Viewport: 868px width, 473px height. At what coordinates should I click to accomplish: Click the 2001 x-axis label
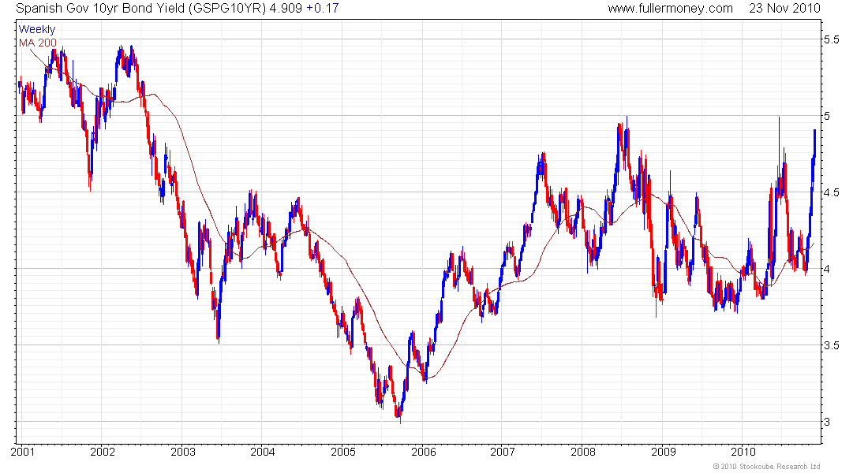coord(23,452)
